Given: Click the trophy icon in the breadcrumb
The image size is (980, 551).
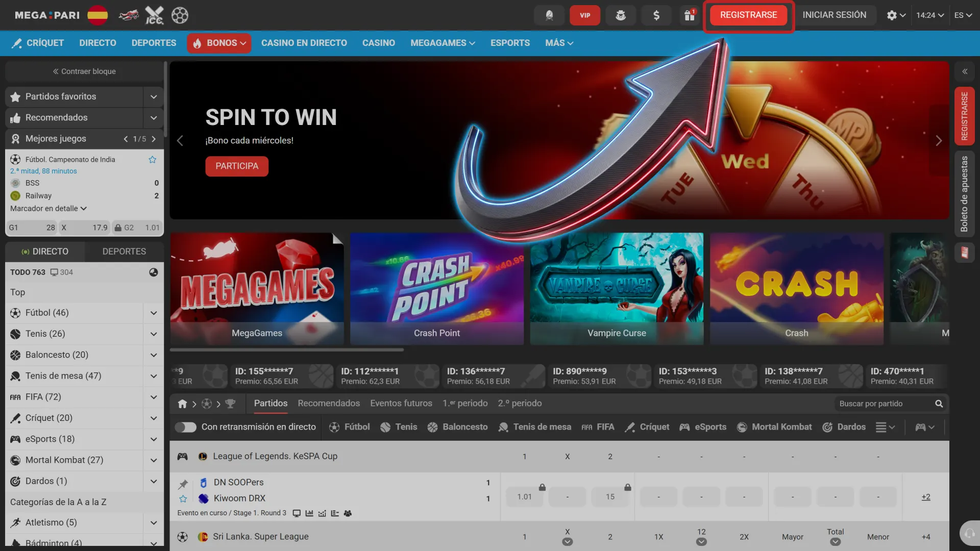Looking at the screenshot, I should pyautogui.click(x=230, y=404).
